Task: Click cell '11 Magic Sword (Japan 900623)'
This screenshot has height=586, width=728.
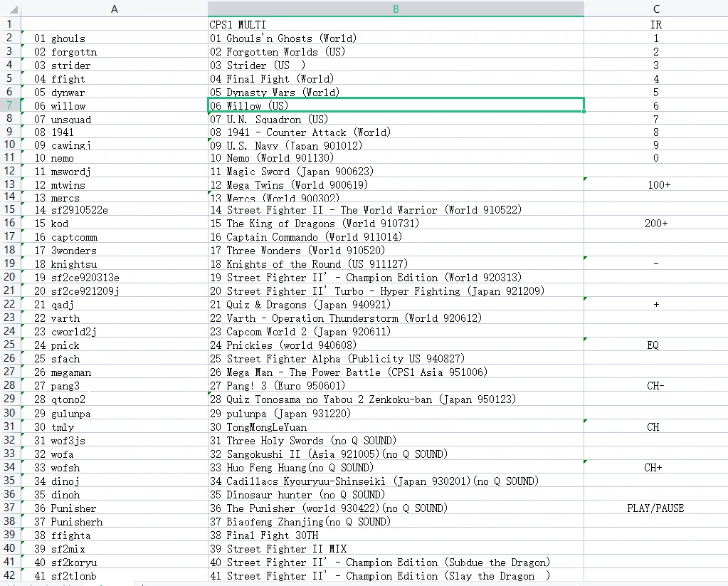Action: coord(396,171)
